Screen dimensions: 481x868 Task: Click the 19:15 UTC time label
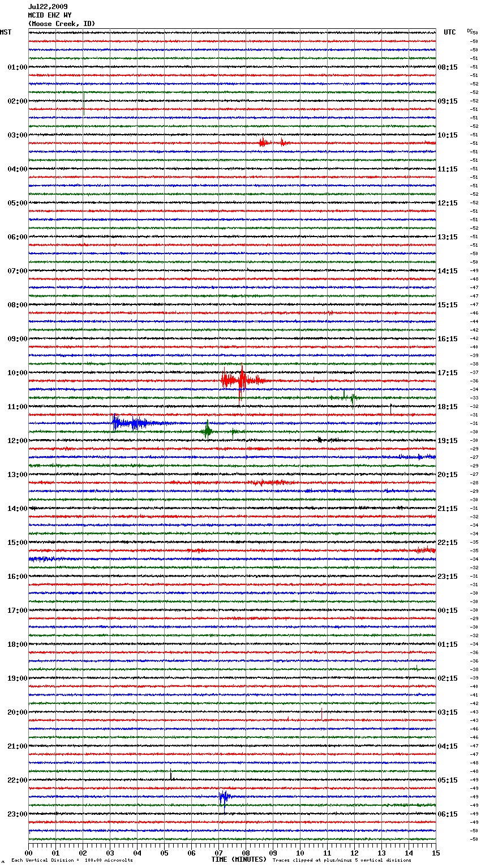point(448,441)
